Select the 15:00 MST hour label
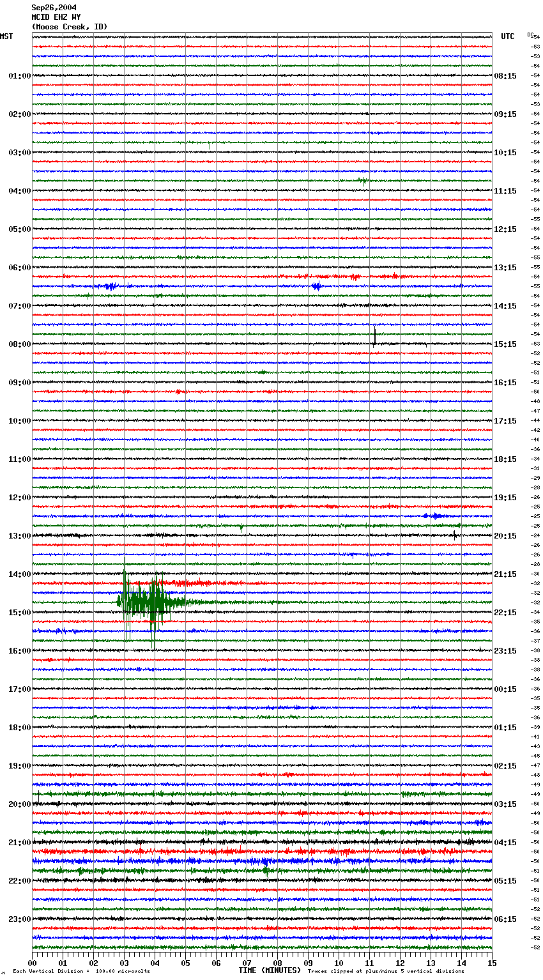 pos(20,613)
